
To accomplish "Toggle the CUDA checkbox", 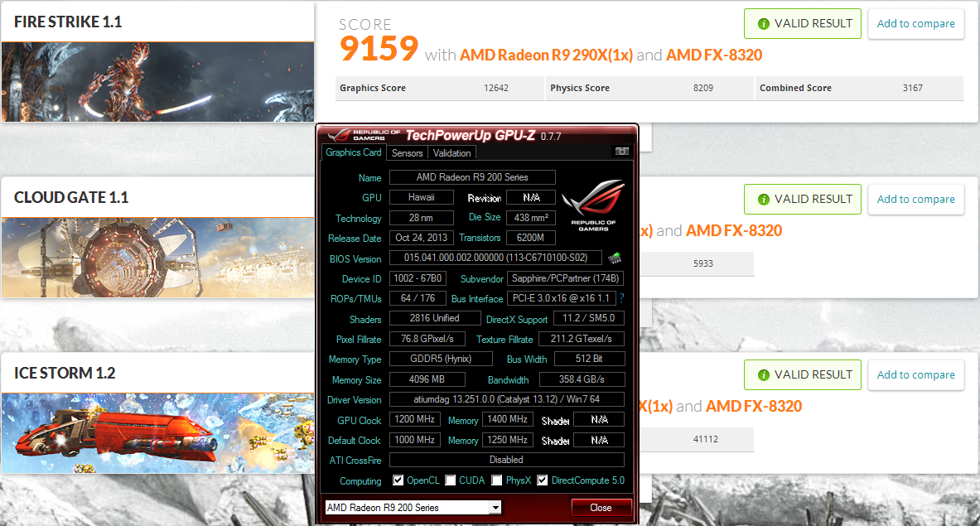I will point(450,480).
